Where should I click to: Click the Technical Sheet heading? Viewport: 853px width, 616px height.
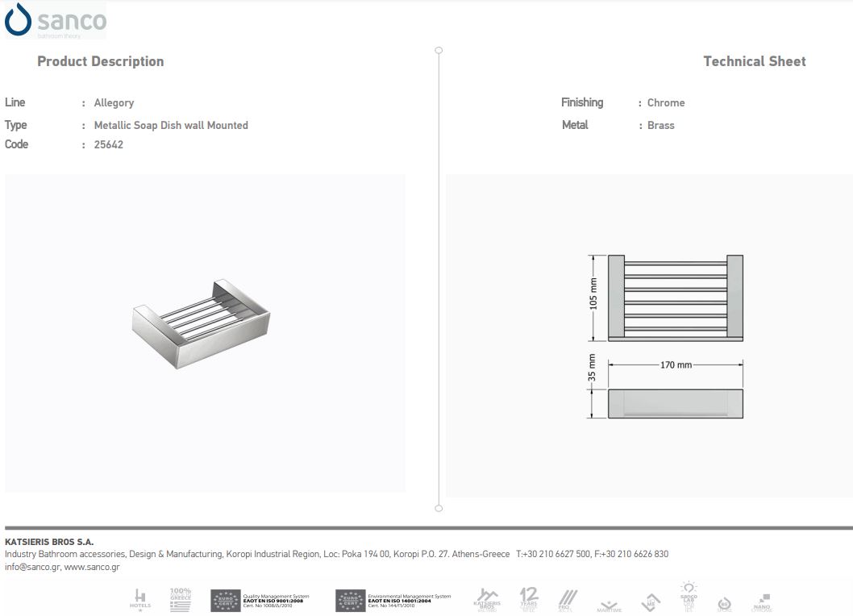(x=754, y=61)
